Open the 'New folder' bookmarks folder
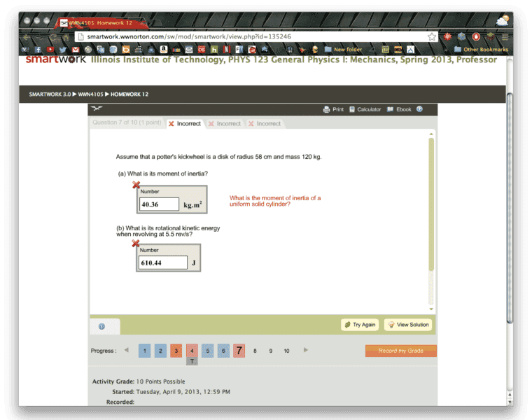 (x=344, y=50)
